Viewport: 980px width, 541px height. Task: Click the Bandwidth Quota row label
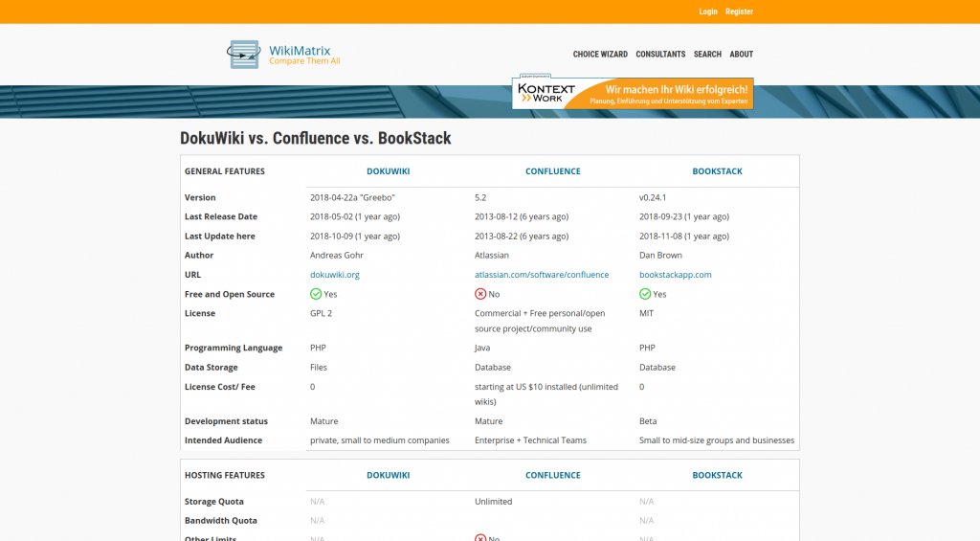click(x=221, y=520)
